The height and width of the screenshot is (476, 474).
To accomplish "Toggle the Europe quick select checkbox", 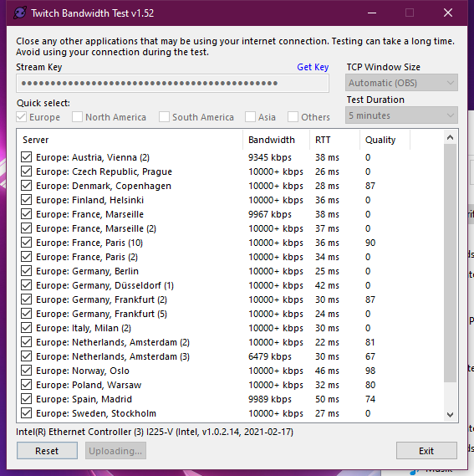I will 21,117.
